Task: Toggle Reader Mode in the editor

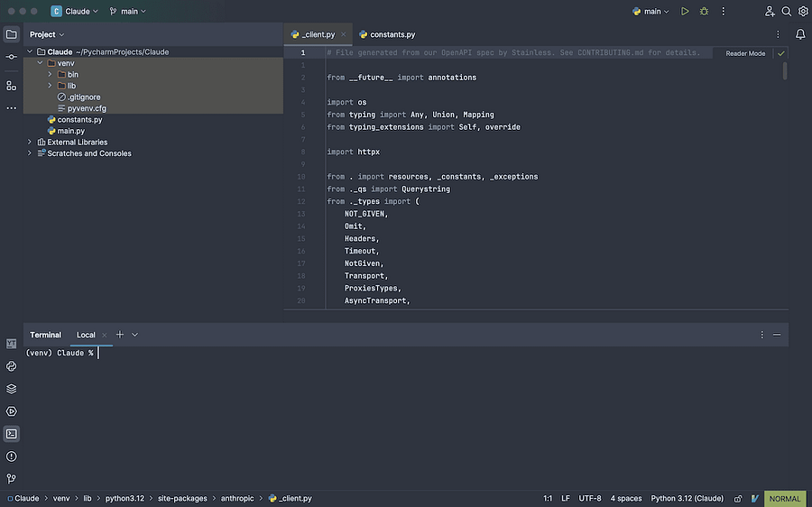Action: point(745,53)
